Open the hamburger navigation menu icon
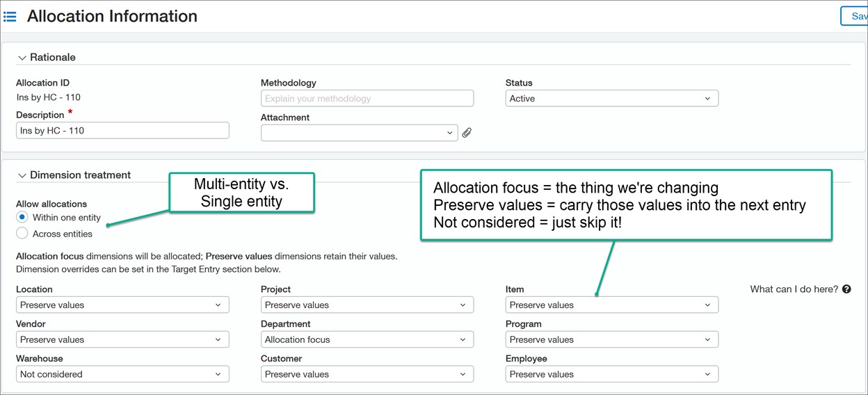Viewport: 868px width, 395px height. tap(10, 17)
